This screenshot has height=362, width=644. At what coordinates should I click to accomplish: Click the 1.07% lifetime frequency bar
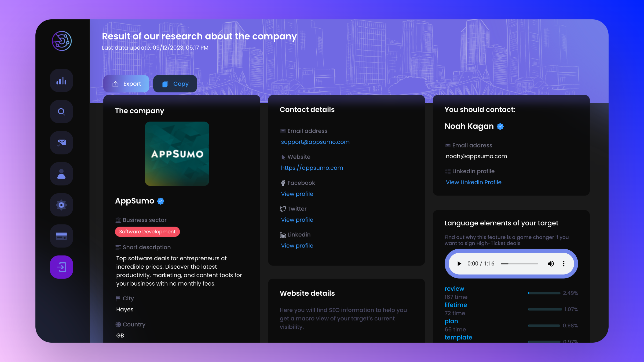point(545,309)
